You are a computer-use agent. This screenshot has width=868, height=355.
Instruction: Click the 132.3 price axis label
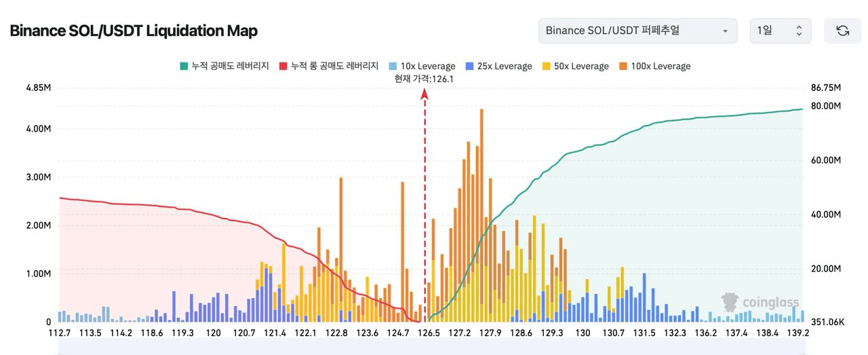pos(675,333)
